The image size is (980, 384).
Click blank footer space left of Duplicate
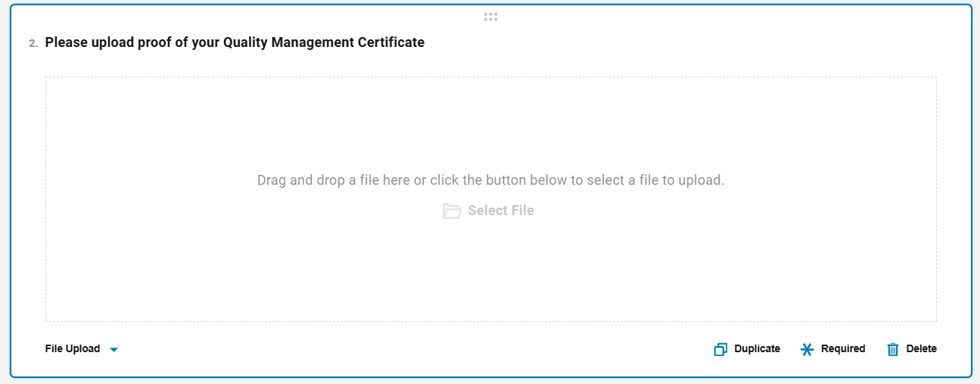[x=416, y=349]
